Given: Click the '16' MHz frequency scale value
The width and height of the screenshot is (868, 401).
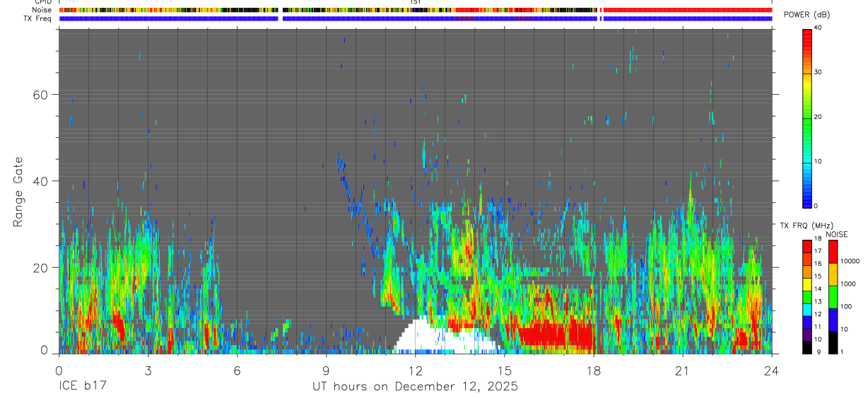Looking at the screenshot, I should (x=818, y=264).
